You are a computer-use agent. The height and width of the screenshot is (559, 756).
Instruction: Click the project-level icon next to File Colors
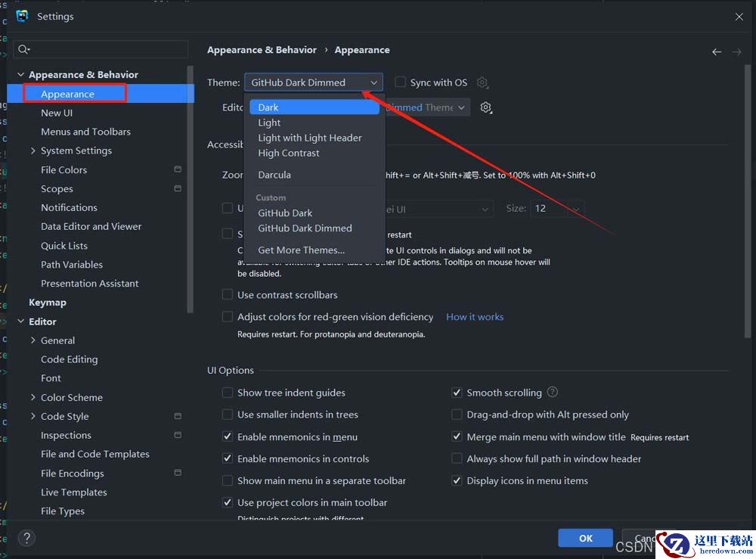pyautogui.click(x=178, y=169)
